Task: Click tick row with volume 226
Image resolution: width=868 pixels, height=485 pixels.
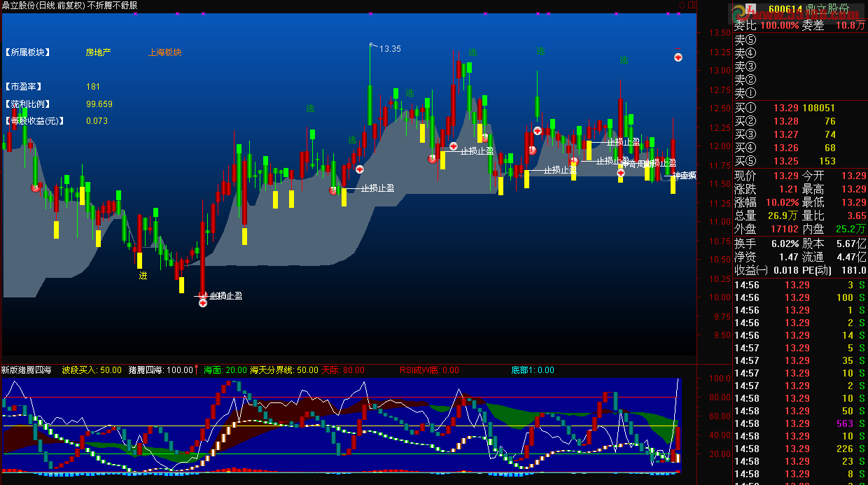Action: (x=800, y=449)
